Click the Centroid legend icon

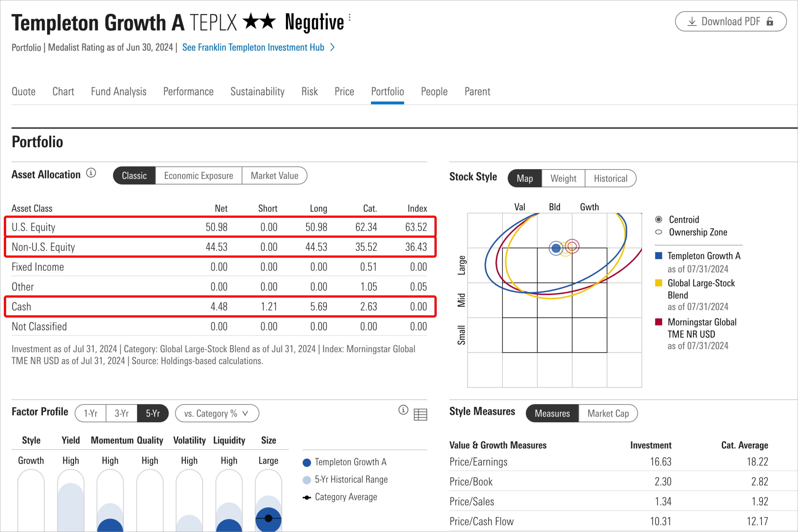tap(659, 219)
